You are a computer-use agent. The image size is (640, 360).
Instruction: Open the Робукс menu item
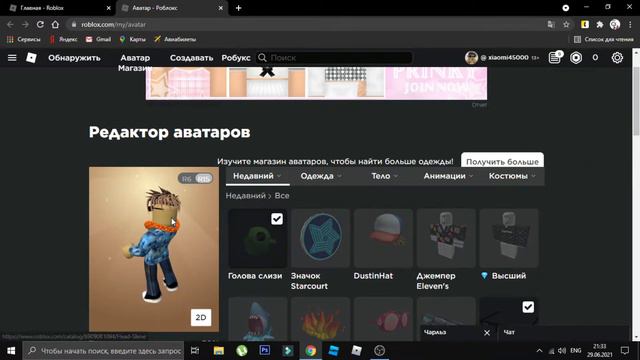pyautogui.click(x=236, y=58)
